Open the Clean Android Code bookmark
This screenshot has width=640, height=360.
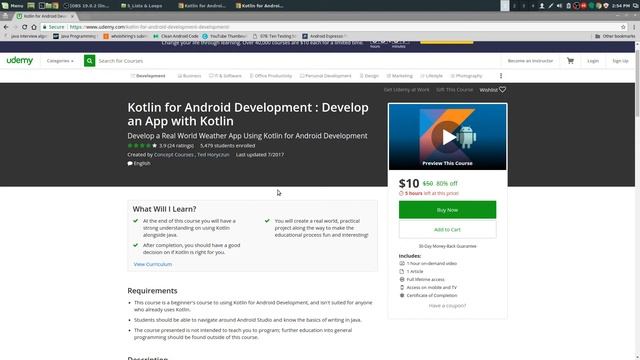pyautogui.click(x=176, y=36)
